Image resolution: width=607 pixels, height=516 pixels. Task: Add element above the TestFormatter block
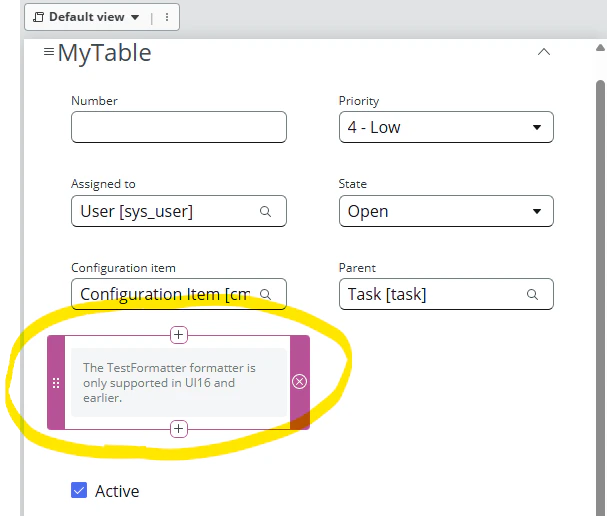coord(179,334)
